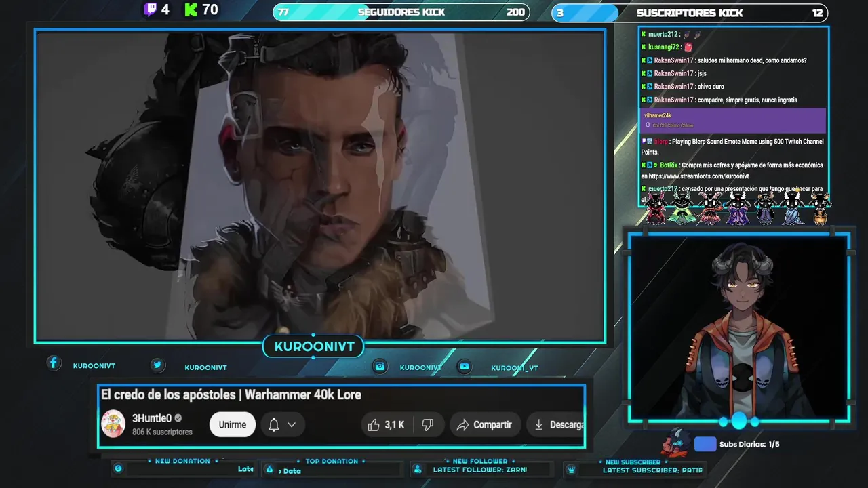The height and width of the screenshot is (488, 868).
Task: Click the Kick viewer count 70
Action: point(210,9)
